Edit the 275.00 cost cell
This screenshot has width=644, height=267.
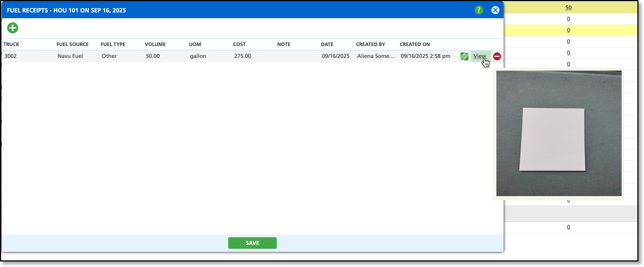click(243, 56)
